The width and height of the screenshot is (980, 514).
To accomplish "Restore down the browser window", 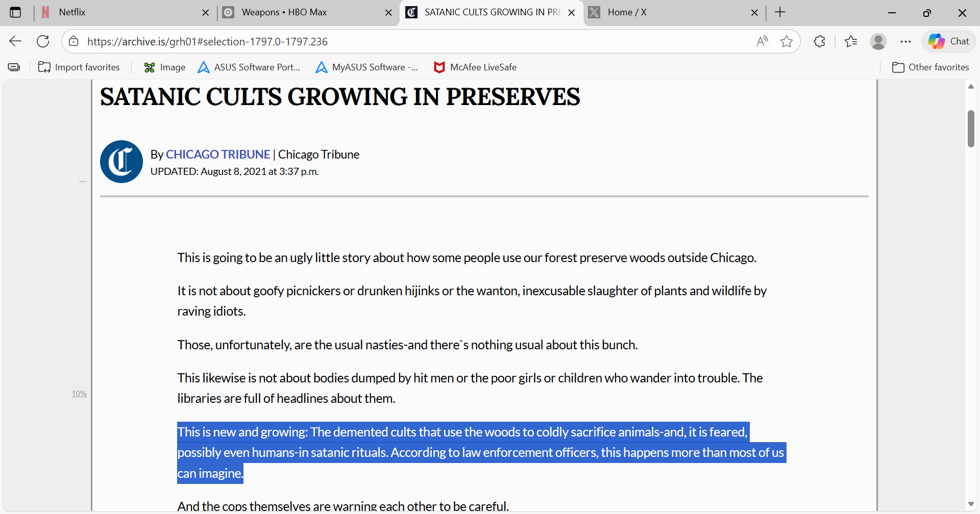I will 927,13.
